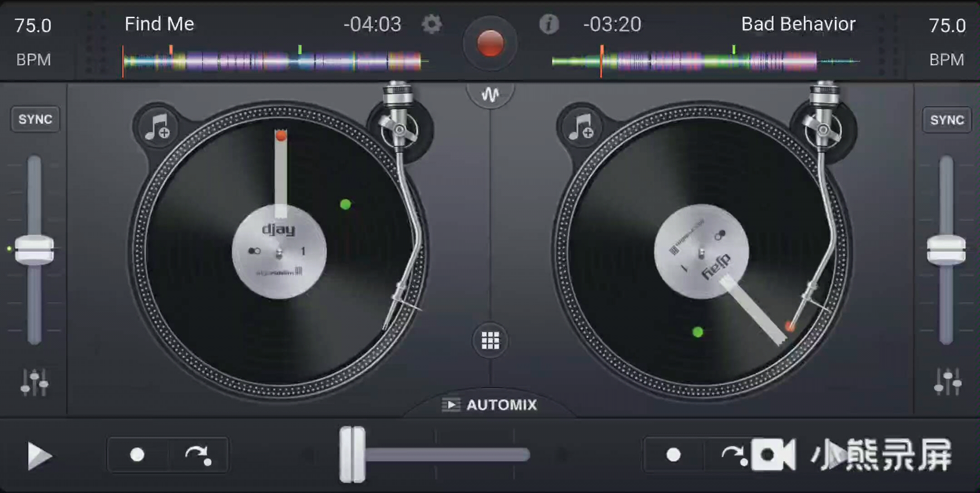The height and width of the screenshot is (493, 980).
Task: Click remaining time -03:20
Action: coord(612,25)
